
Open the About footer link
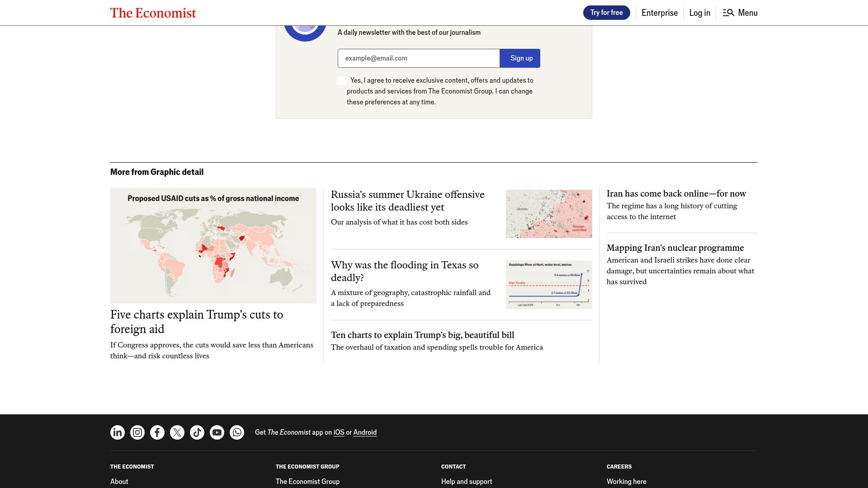pos(119,482)
